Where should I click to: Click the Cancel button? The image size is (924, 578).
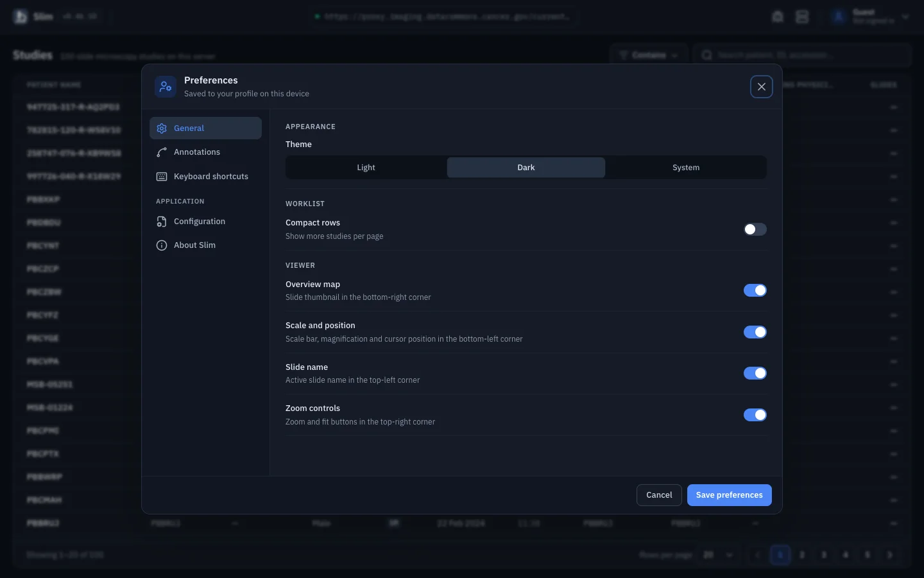(x=659, y=495)
